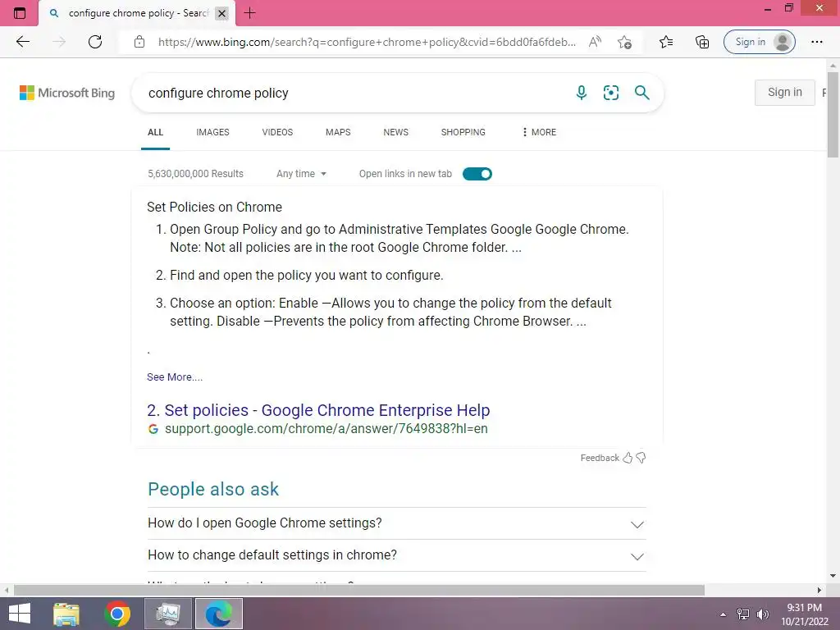840x630 pixels.
Task: Open Bing visual search camera icon
Action: (x=610, y=93)
